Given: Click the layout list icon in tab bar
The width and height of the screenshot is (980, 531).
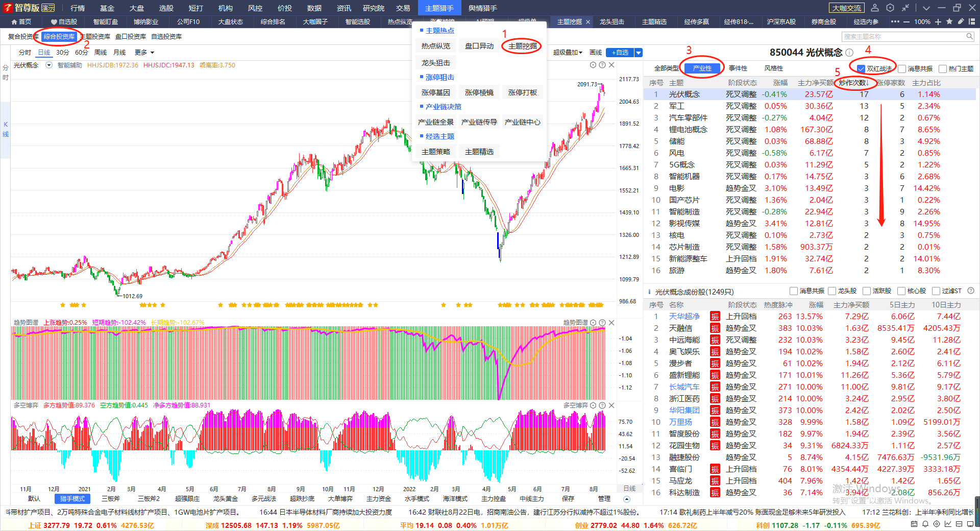Looking at the screenshot, I should pyautogui.click(x=972, y=21).
